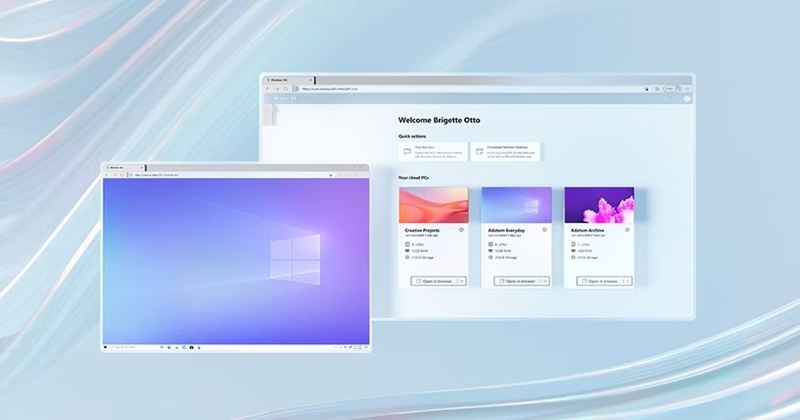Open settings gear on Adatum Everyday card
This screenshot has height=420, width=800.
pos(543,230)
